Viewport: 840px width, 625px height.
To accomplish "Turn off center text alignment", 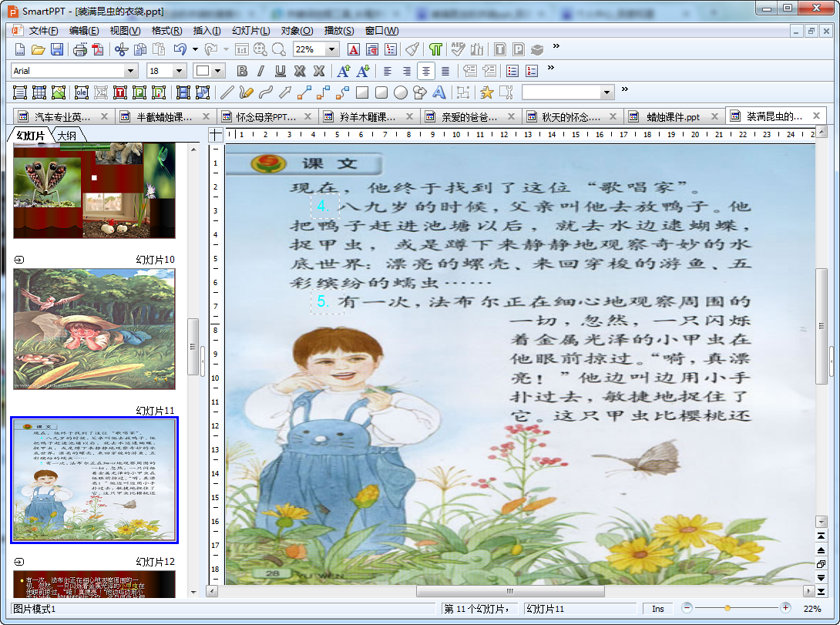I will tap(426, 71).
